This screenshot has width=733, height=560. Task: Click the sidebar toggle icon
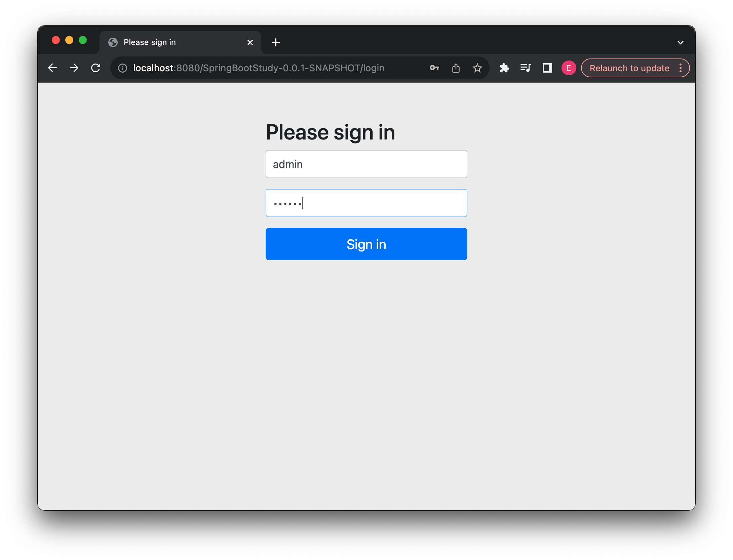(x=546, y=68)
